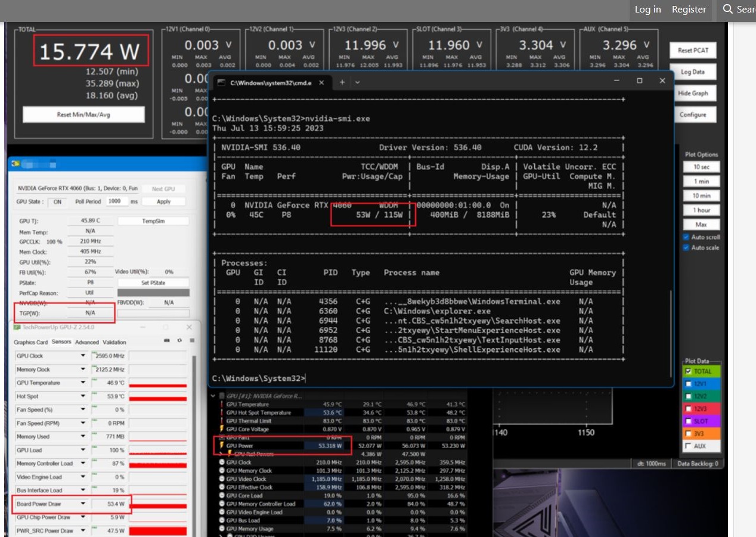This screenshot has height=537, width=756.
Task: Set plot range to 1 hour
Action: click(701, 210)
